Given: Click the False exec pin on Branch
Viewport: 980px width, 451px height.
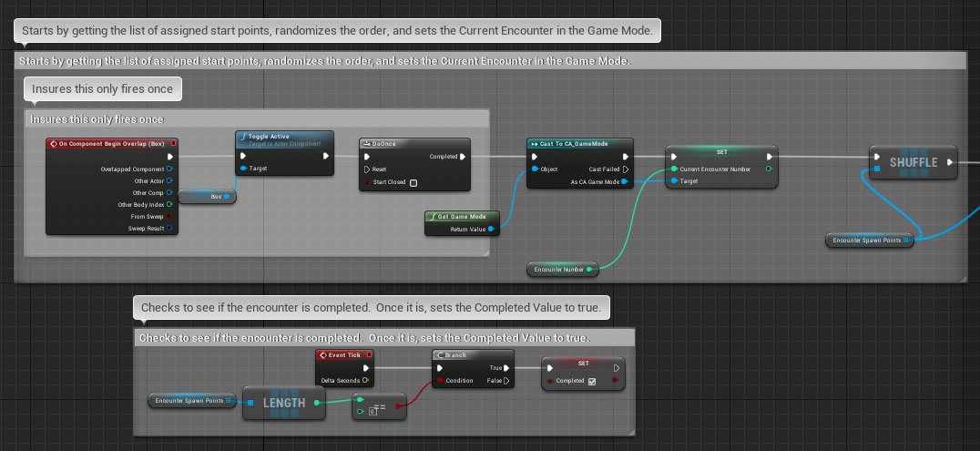Looking at the screenshot, I should click(507, 380).
